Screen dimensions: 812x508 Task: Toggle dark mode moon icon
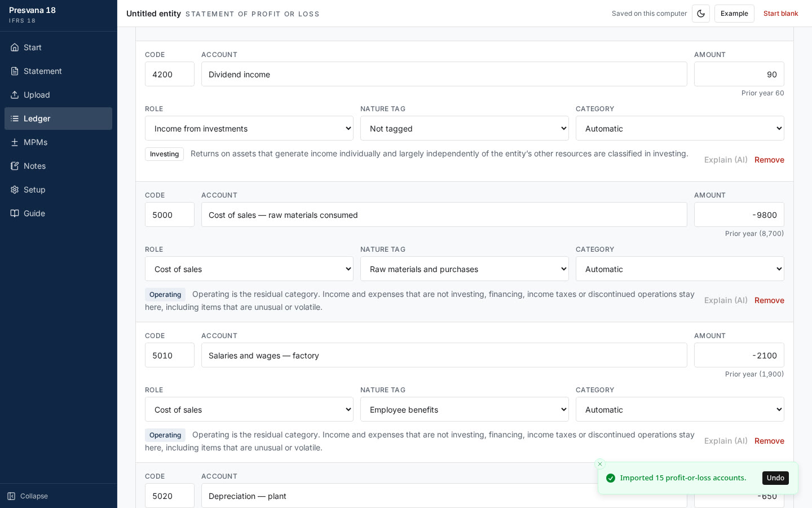coord(701,14)
